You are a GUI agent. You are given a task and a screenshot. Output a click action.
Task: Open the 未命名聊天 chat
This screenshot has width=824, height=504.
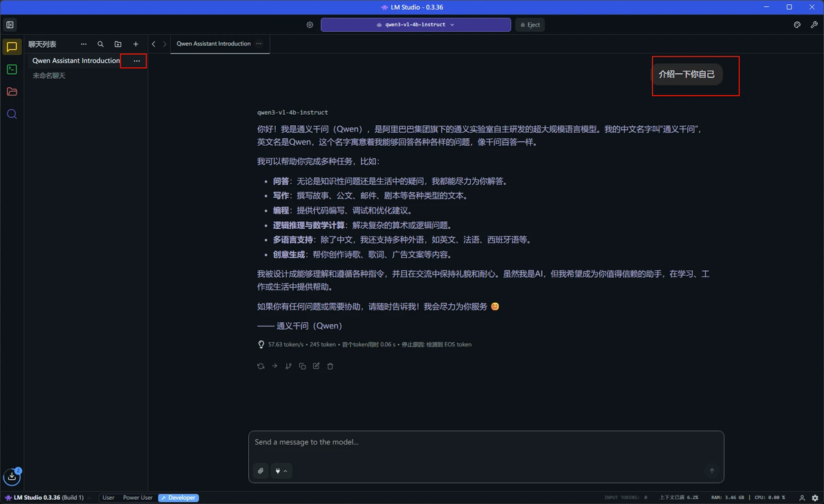click(x=49, y=75)
